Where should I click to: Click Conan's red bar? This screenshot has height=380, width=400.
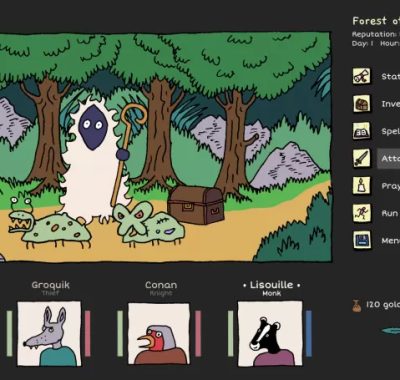click(x=198, y=334)
